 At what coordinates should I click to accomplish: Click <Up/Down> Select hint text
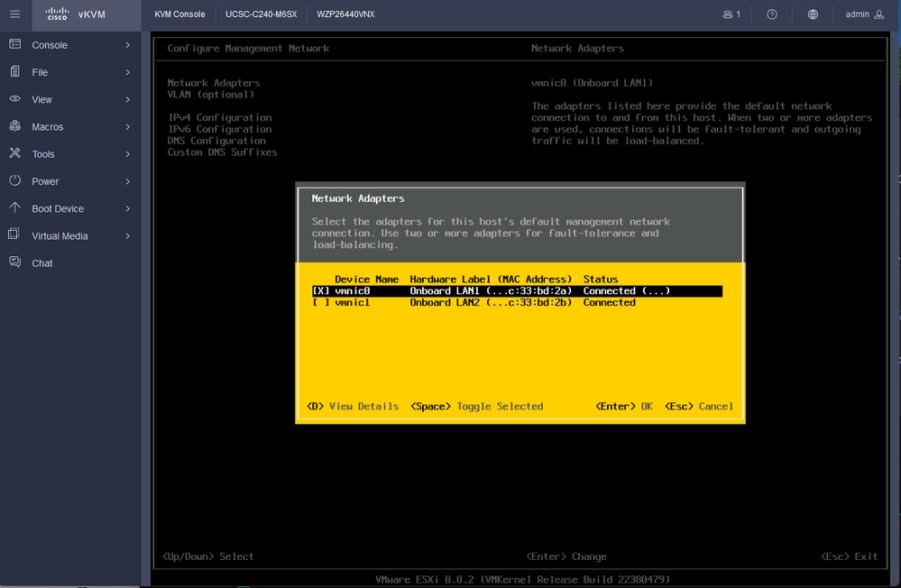(207, 556)
